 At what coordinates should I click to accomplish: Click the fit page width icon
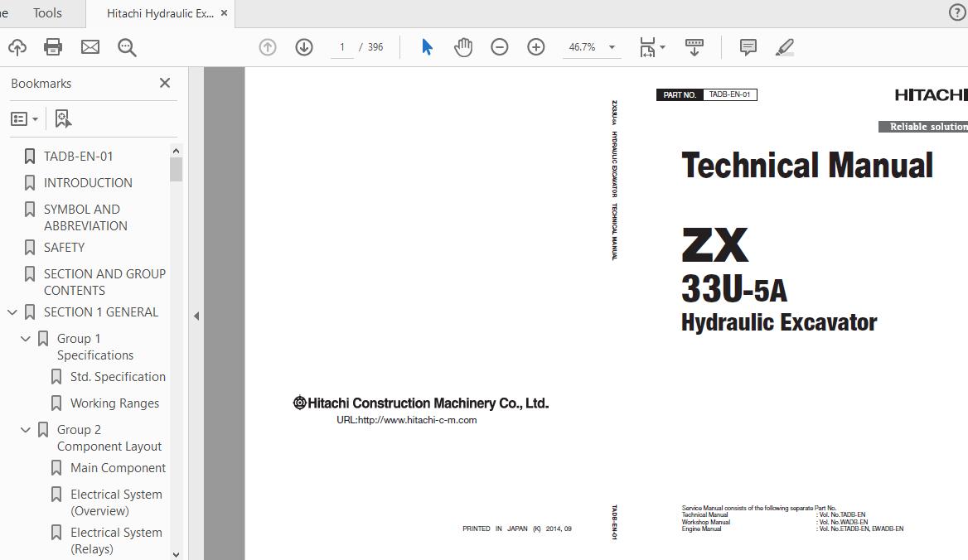(647, 47)
